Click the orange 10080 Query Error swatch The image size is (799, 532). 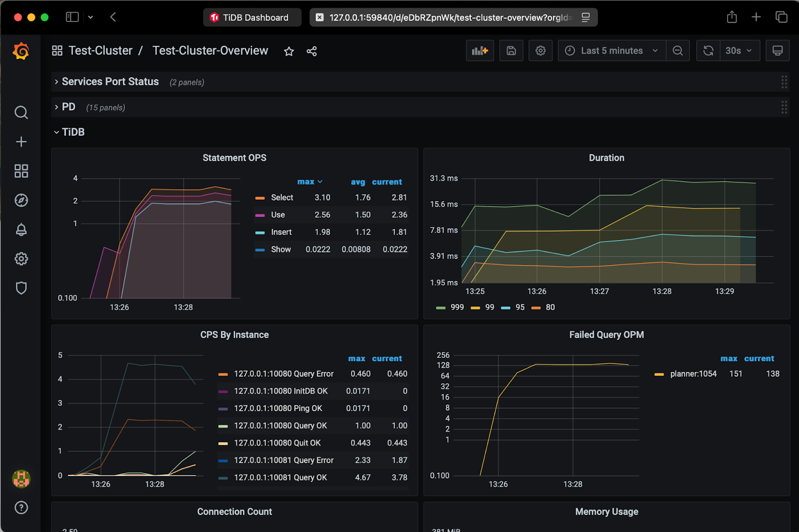tap(223, 374)
